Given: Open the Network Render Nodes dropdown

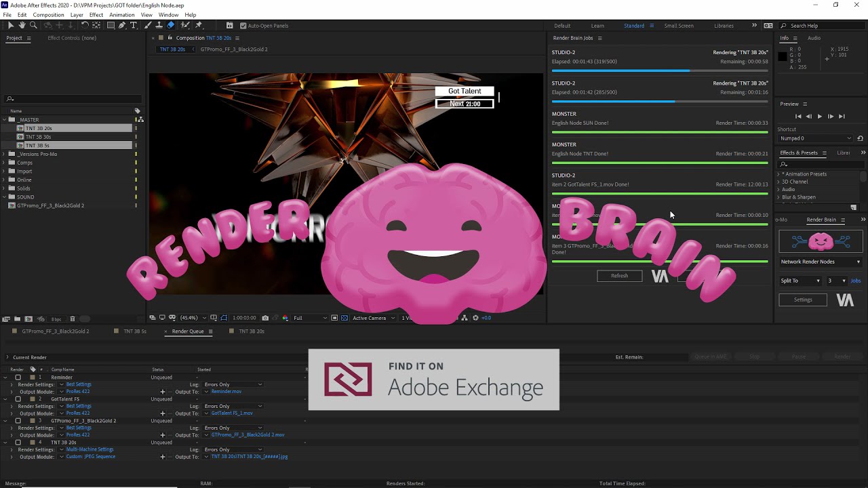Looking at the screenshot, I should [821, 262].
